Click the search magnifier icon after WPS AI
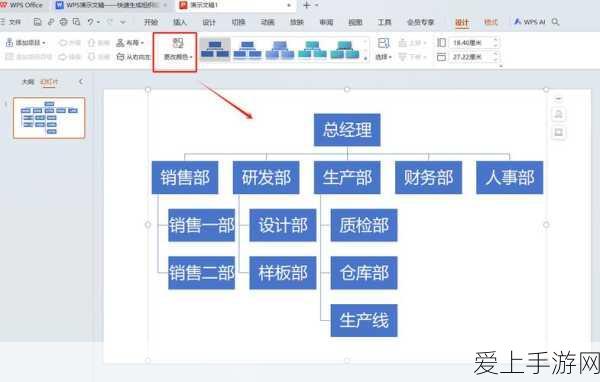Screen dimensions: 600x382 [555, 22]
